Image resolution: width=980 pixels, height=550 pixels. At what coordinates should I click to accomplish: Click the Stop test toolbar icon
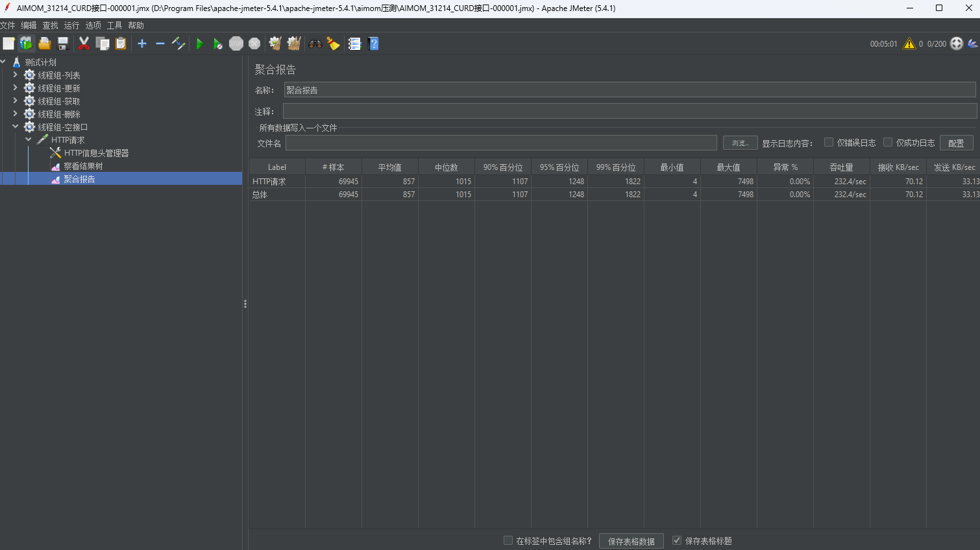(x=236, y=43)
